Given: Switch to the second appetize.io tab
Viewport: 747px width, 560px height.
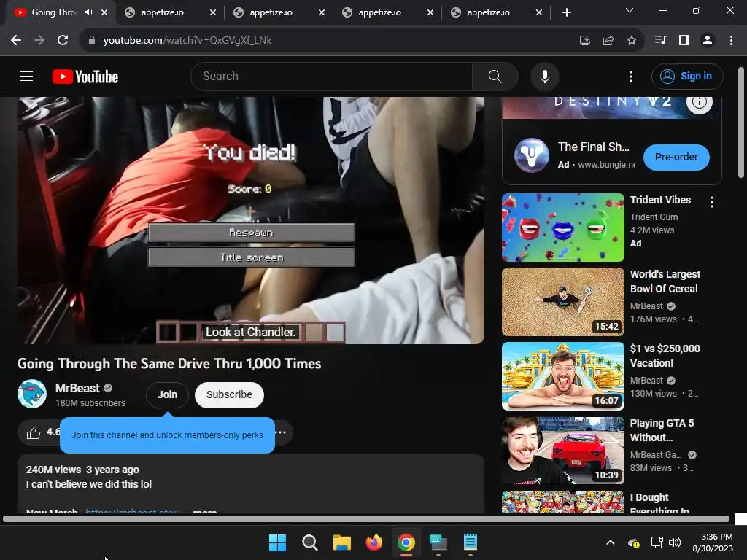Looking at the screenshot, I should (x=271, y=12).
